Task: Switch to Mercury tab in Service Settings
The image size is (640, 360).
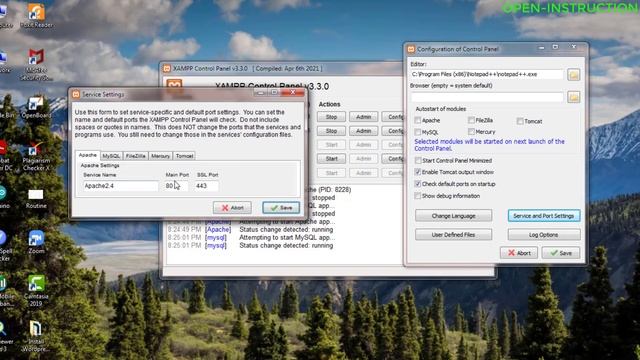Action: (x=160, y=156)
